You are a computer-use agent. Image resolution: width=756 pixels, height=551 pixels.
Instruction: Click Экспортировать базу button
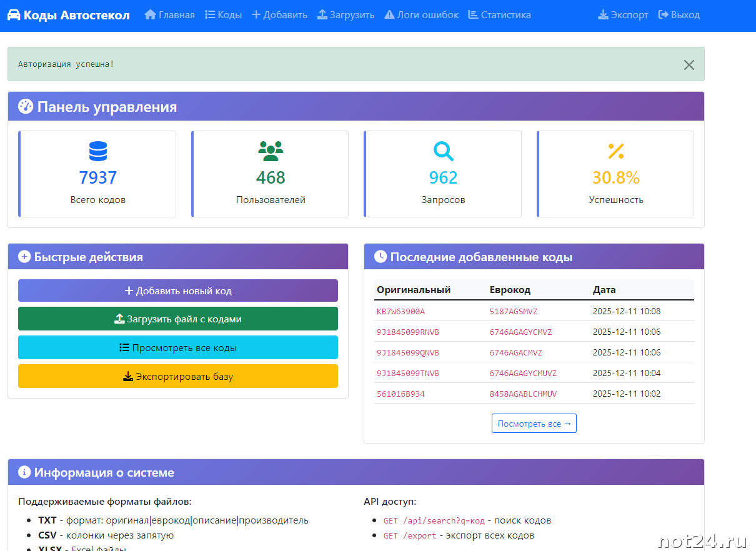pyautogui.click(x=178, y=376)
